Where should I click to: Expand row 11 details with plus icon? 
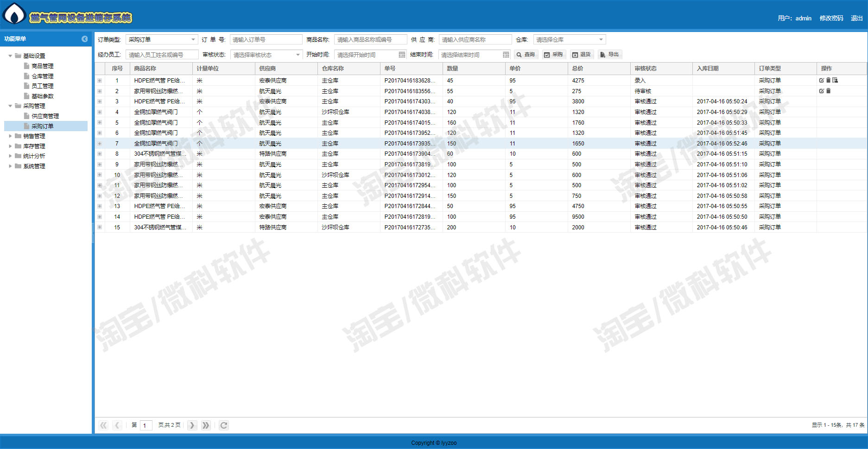100,185
